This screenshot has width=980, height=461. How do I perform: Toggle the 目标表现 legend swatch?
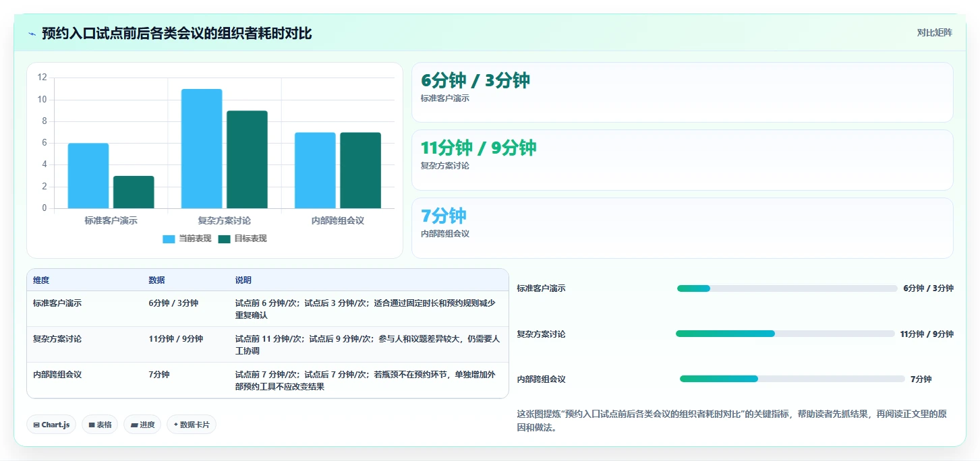(x=225, y=239)
